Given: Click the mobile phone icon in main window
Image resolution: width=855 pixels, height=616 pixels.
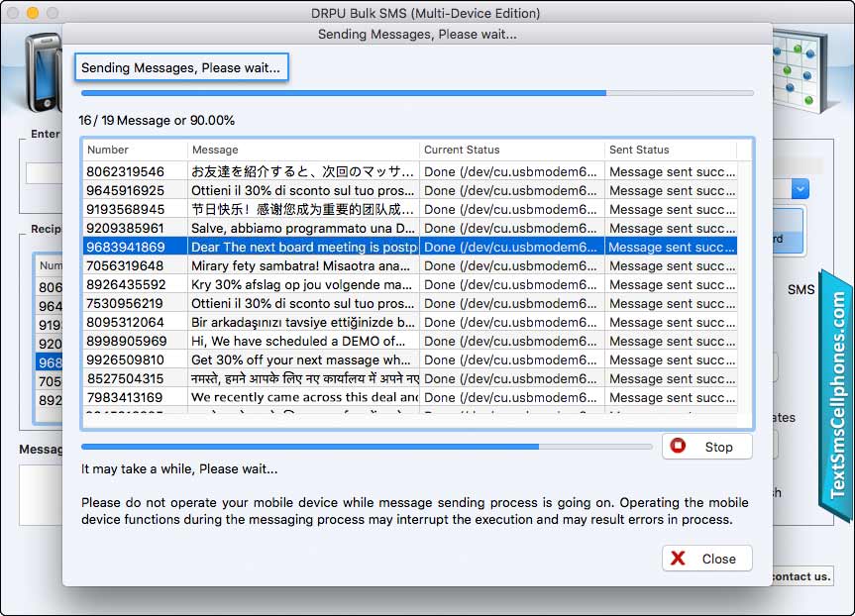Looking at the screenshot, I should tap(43, 72).
